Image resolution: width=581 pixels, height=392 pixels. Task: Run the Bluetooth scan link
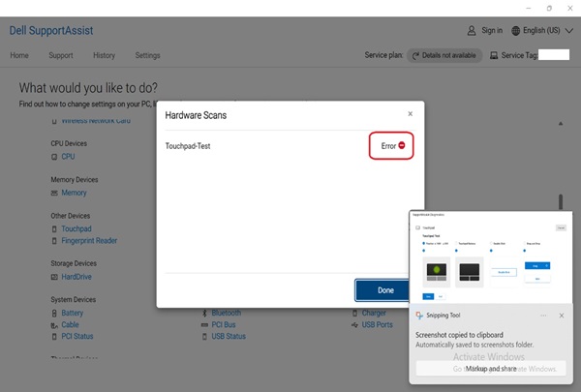click(x=226, y=313)
